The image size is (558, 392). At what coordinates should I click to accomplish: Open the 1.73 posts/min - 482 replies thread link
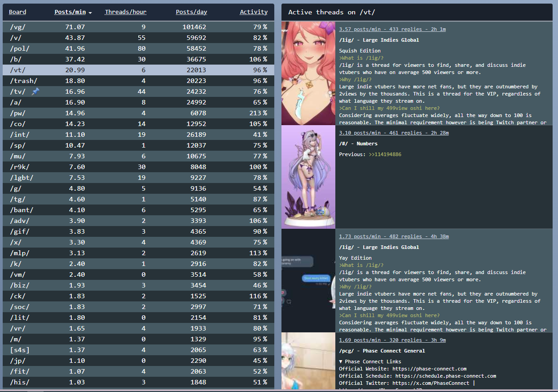394,236
